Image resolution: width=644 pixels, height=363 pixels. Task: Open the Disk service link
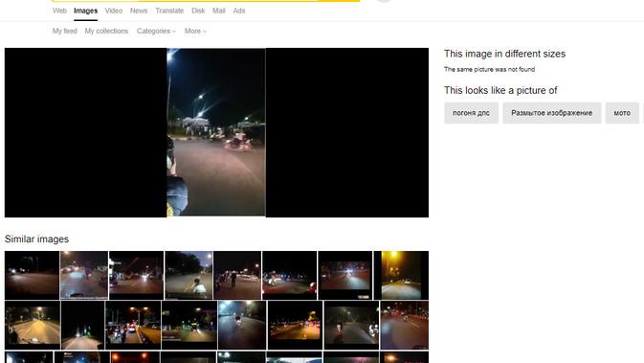(198, 11)
